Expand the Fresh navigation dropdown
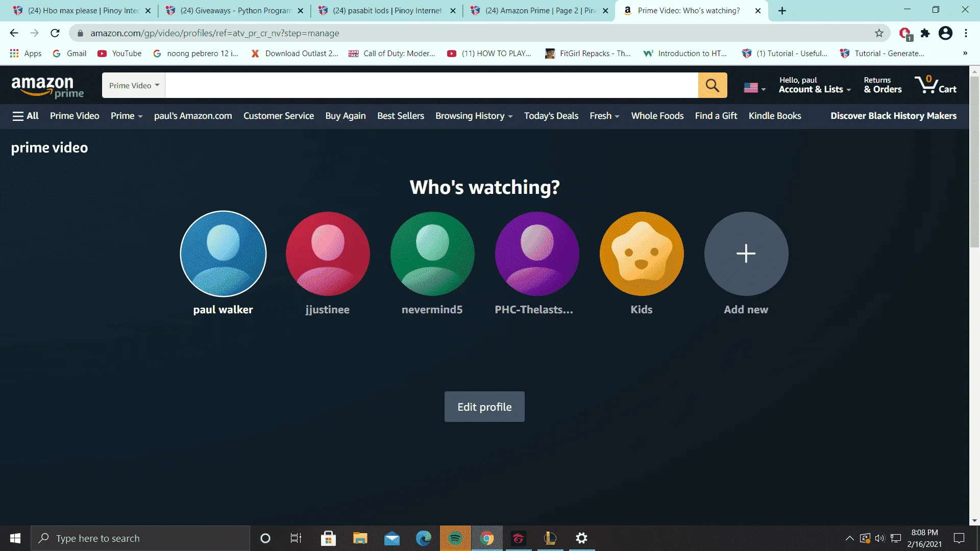 coord(604,116)
